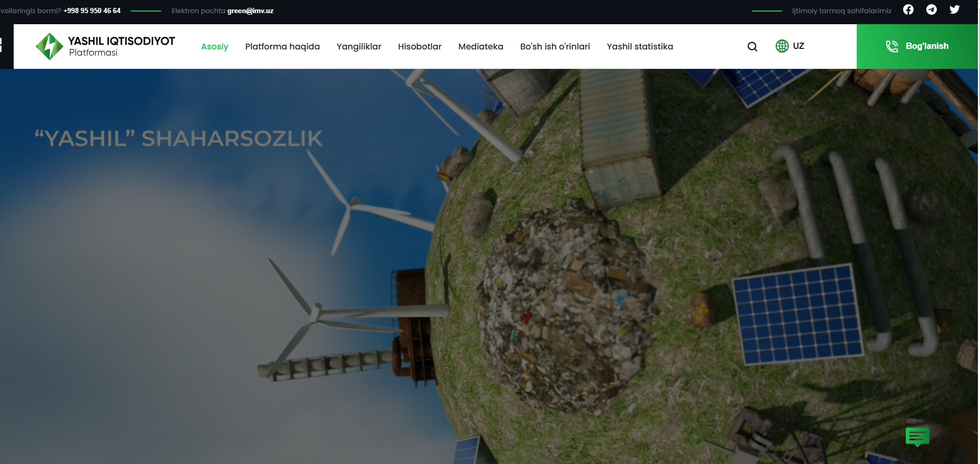Open the Hisobotlar menu item
The image size is (980, 464).
pyautogui.click(x=420, y=46)
